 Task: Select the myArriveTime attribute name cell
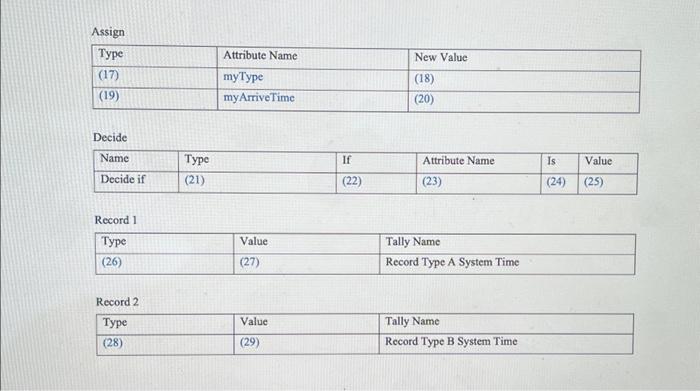pyautogui.click(x=312, y=100)
